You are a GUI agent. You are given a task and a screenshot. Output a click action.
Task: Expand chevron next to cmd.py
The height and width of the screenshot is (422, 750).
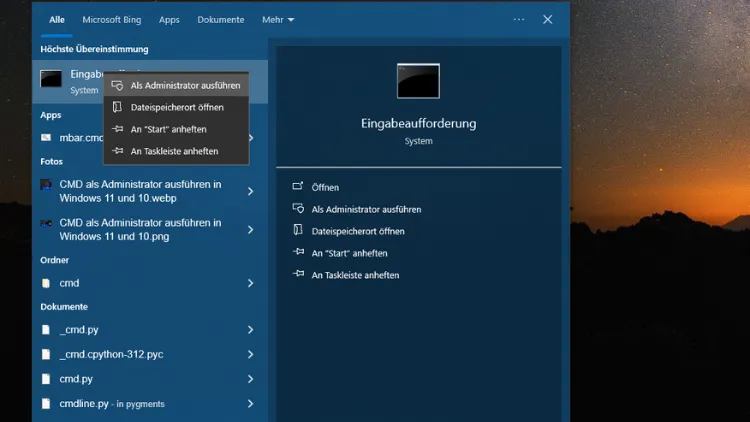[250, 379]
